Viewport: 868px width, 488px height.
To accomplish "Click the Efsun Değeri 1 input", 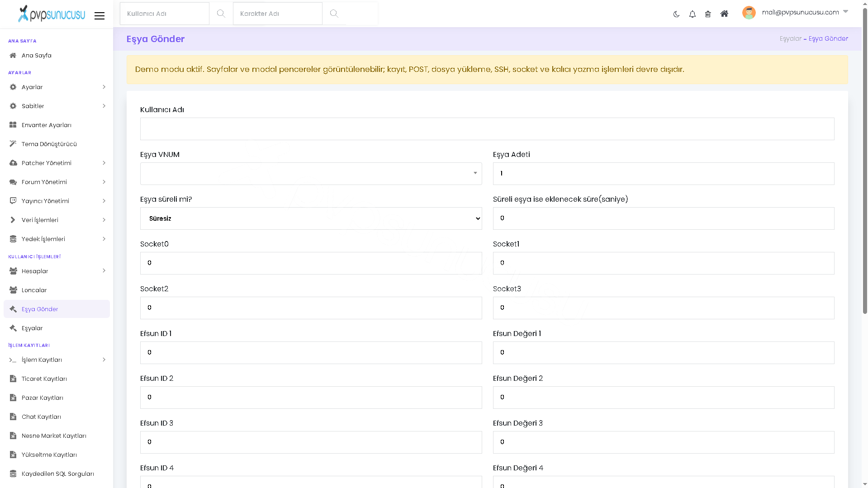I will click(664, 353).
